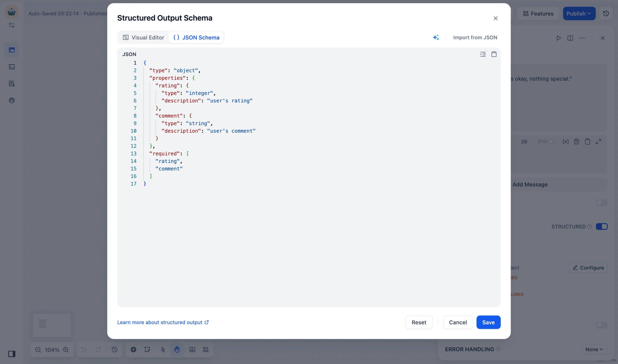618x364 pixels.
Task: Click the format/indent JSON icon
Action: click(483, 54)
